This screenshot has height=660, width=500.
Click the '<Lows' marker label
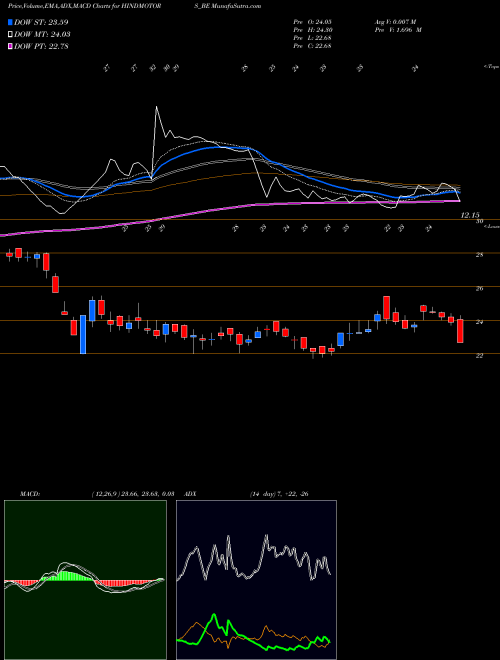pyautogui.click(x=492, y=226)
